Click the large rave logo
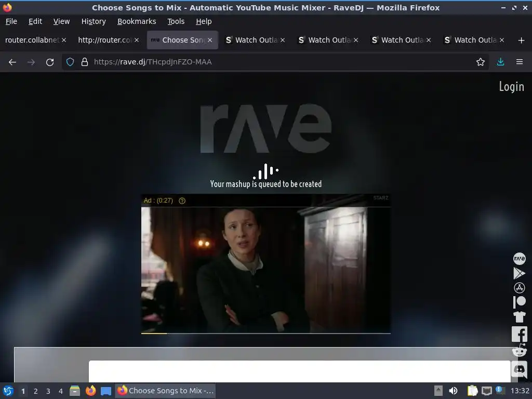 point(265,129)
